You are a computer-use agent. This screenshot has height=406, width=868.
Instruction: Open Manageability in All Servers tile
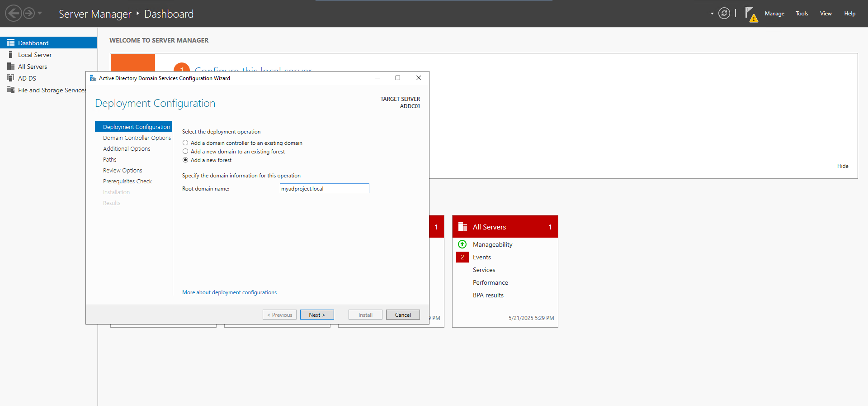click(493, 244)
